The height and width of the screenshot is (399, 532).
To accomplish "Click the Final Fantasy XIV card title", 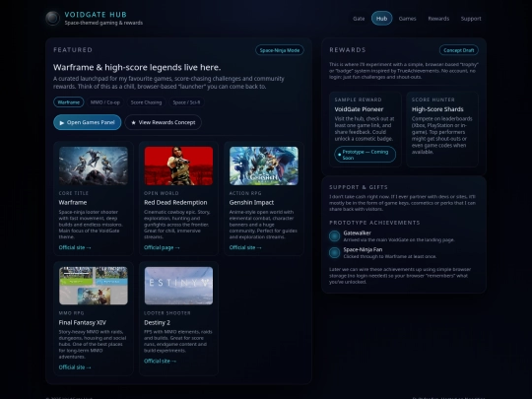I will click(83, 323).
